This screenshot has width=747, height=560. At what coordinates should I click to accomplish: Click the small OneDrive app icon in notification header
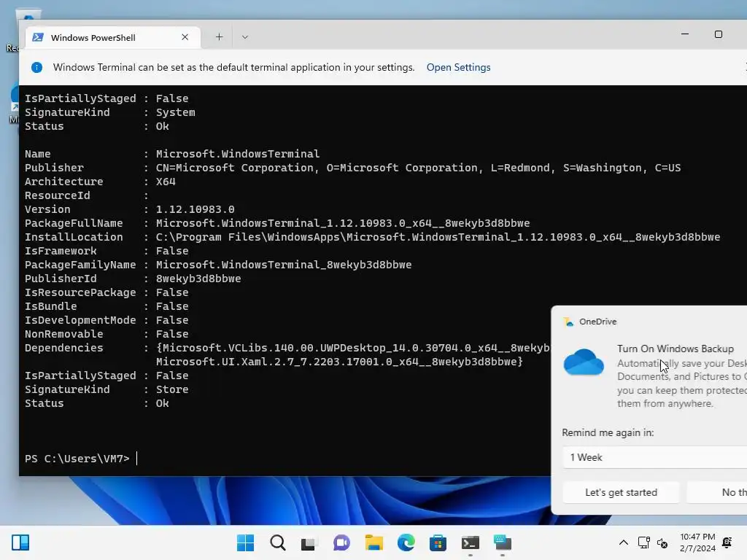568,322
